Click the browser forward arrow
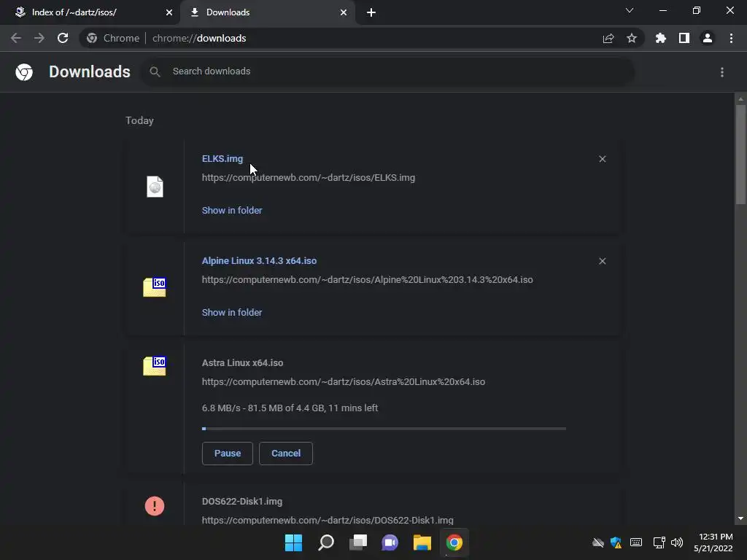This screenshot has width=747, height=560. click(x=39, y=38)
